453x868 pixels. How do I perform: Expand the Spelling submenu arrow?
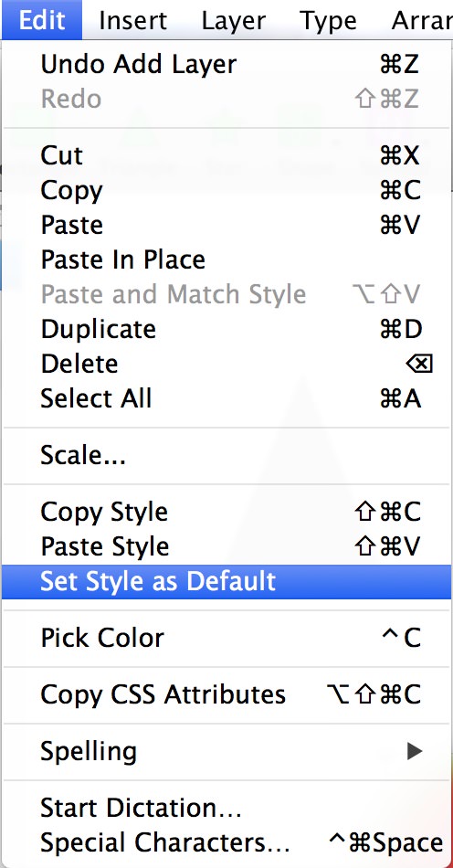click(415, 751)
